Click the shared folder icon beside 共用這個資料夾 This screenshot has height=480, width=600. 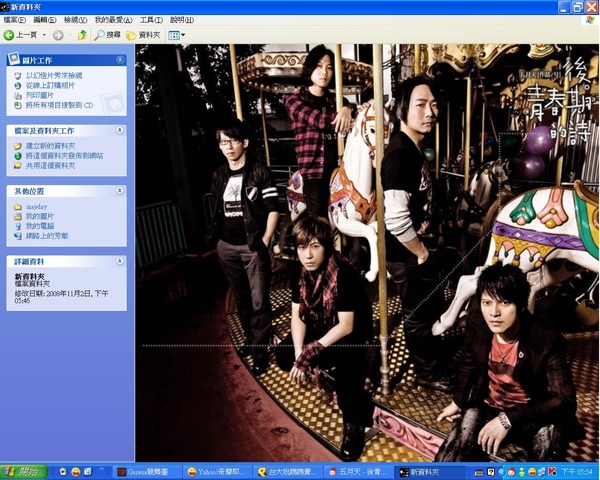click(18, 166)
